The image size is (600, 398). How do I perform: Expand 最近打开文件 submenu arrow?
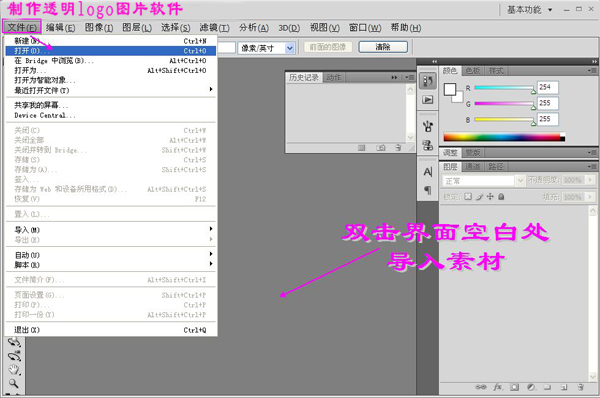click(x=211, y=90)
